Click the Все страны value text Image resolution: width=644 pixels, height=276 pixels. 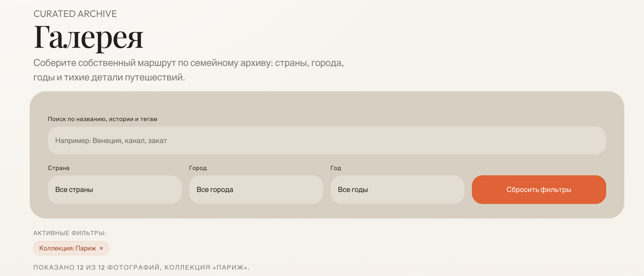pyautogui.click(x=74, y=189)
